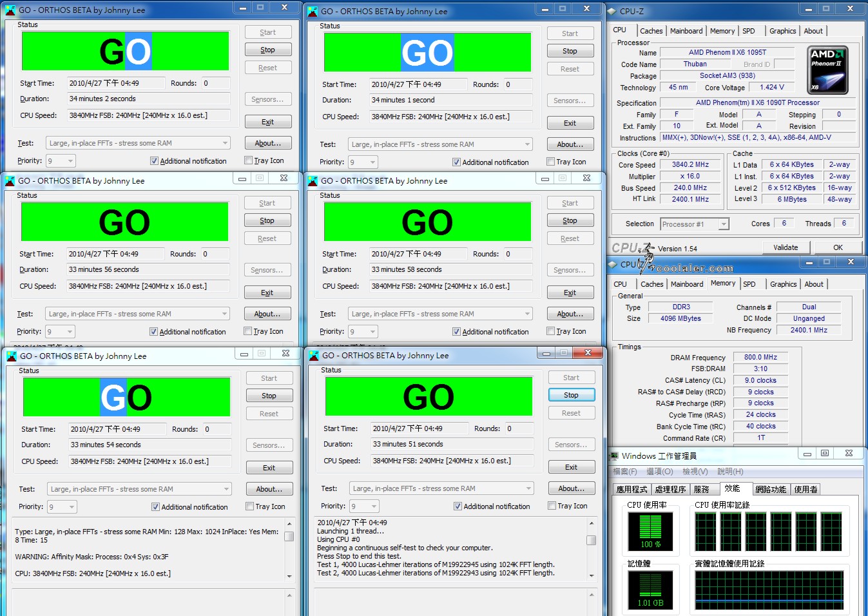Toggle Additional notification in 34 minutes 2 seconds window
The image size is (868, 616).
coord(154,161)
